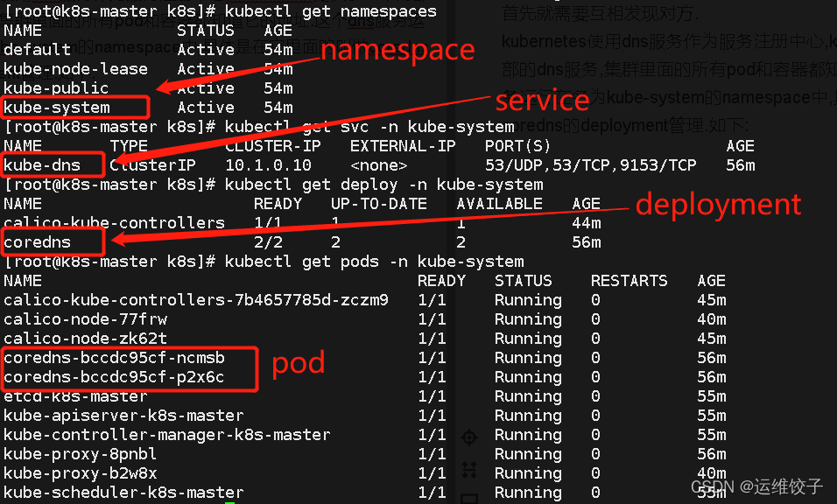Select the 'kubectl get svc -n kube-system' command
This screenshot has width=837, height=504.
(369, 127)
